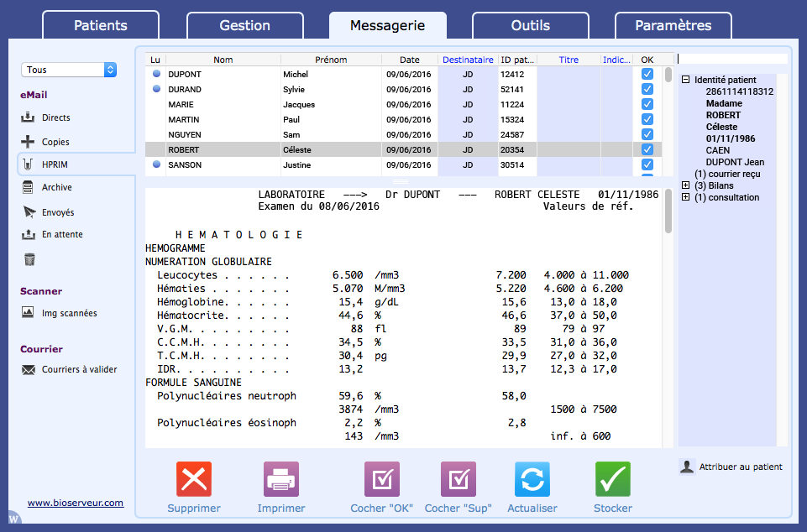This screenshot has width=807, height=532.
Task: Sort by the Prénom column header
Action: coord(331,60)
